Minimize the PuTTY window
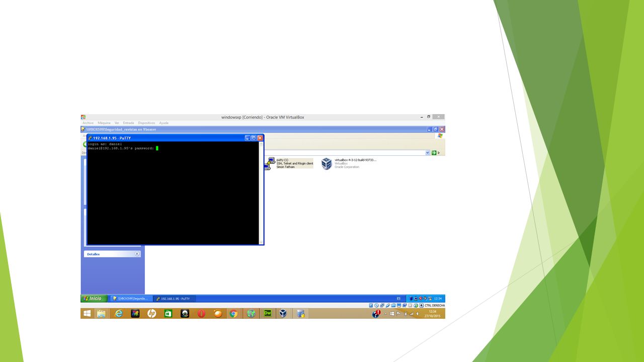This screenshot has height=362, width=644. pyautogui.click(x=248, y=138)
